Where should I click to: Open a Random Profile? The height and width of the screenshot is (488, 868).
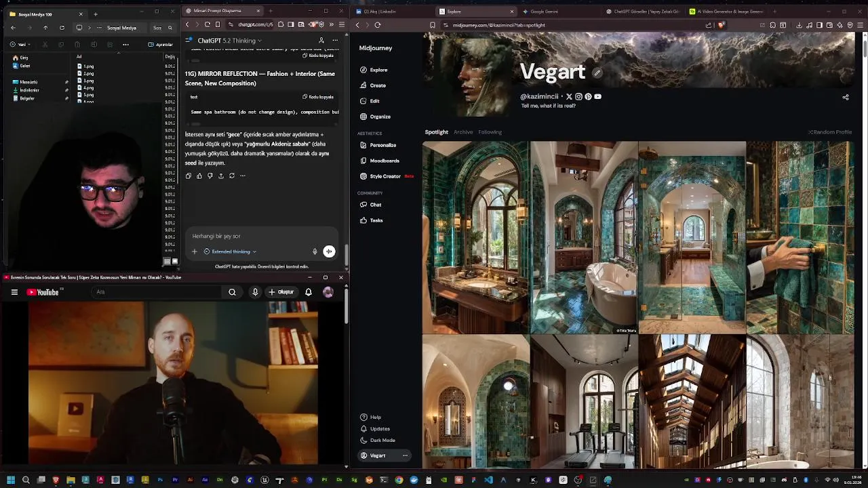[830, 132]
